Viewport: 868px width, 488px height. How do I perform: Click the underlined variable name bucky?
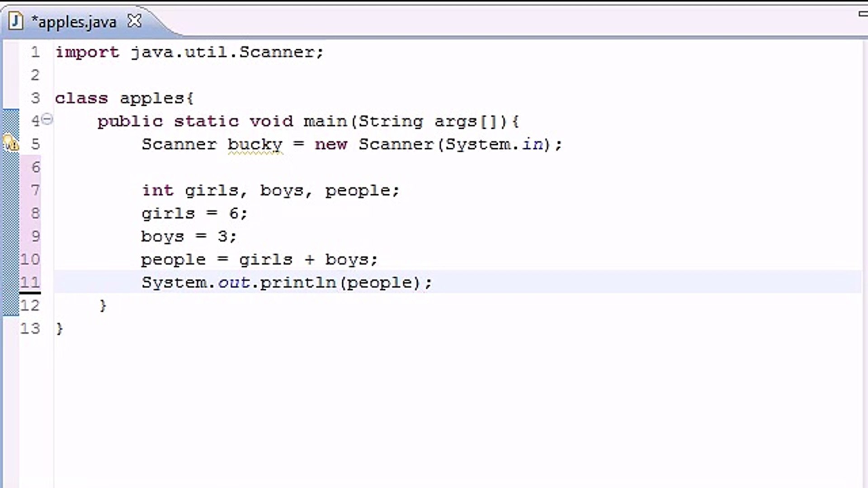click(x=255, y=144)
